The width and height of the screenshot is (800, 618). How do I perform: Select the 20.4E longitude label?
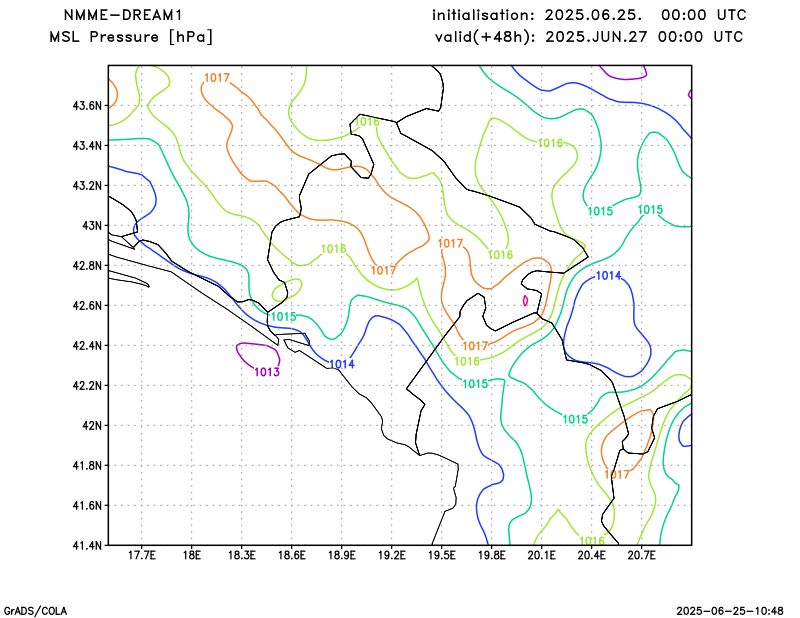[x=592, y=555]
